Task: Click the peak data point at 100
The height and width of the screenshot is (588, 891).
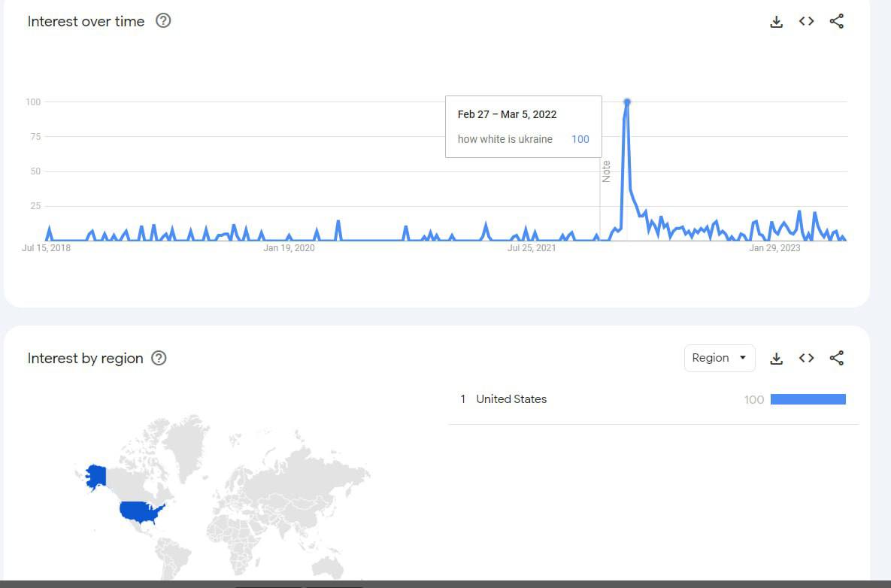Action: [x=627, y=102]
